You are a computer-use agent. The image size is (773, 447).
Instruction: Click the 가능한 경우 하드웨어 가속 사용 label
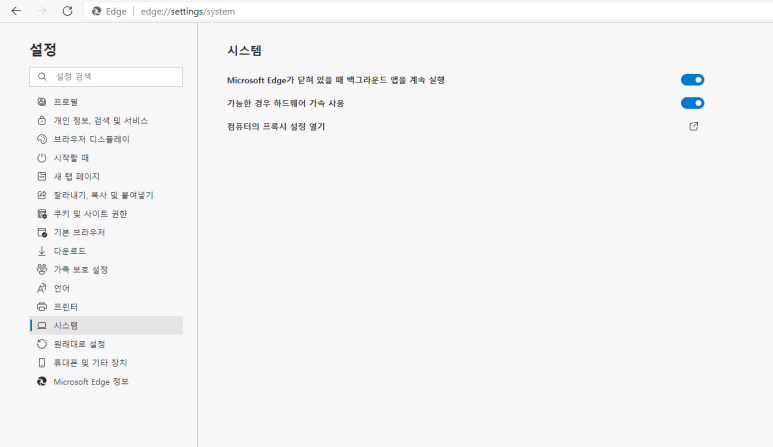coord(285,103)
